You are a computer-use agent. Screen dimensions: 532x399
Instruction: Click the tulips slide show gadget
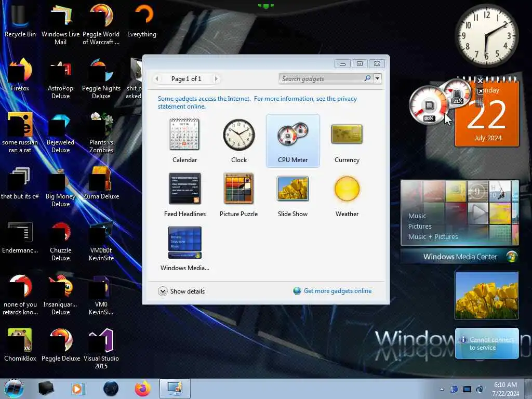tap(486, 295)
